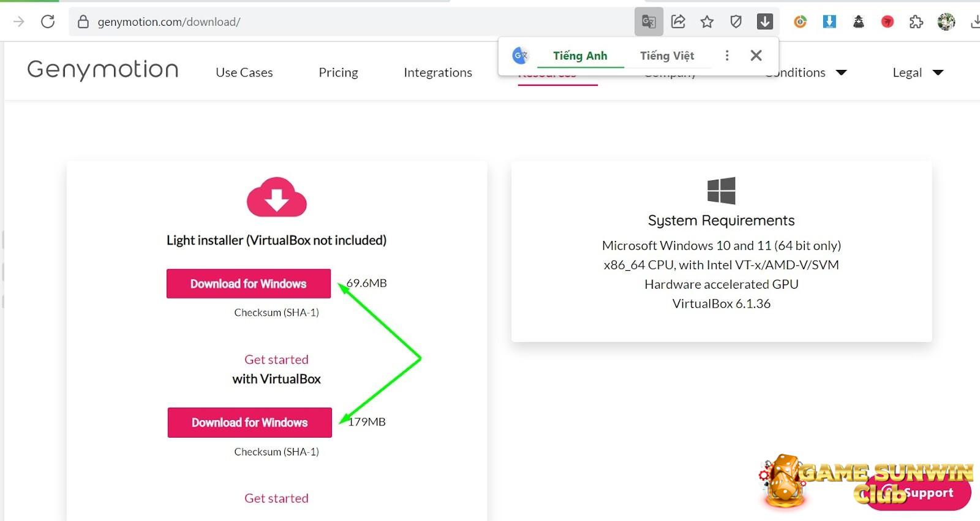Click the genymotion.com/download address bar
This screenshot has height=521, width=980.
pyautogui.click(x=349, y=22)
